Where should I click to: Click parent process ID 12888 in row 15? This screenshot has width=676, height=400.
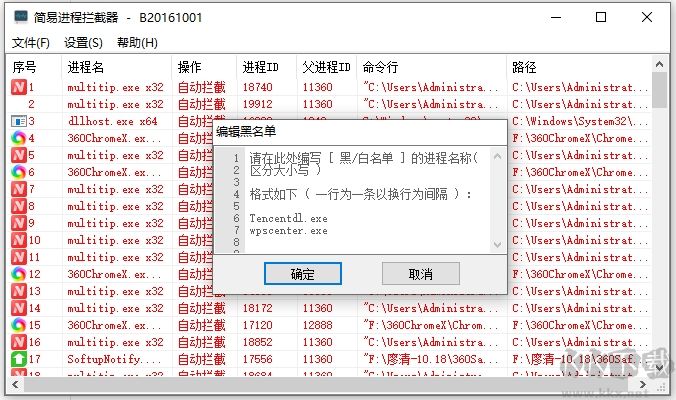point(317,325)
